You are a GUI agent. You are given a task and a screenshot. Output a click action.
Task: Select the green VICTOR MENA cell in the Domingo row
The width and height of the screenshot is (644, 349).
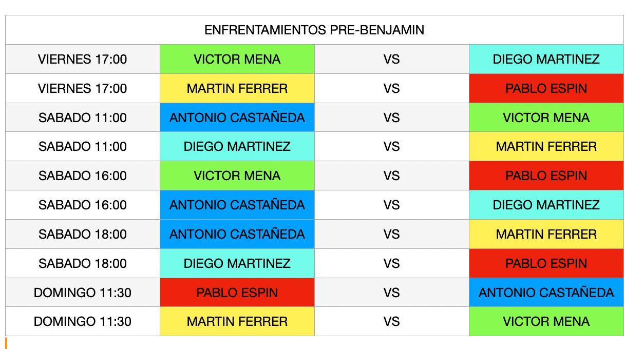point(546,321)
